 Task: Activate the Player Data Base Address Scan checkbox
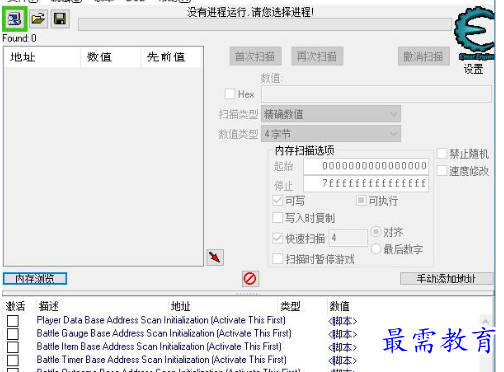(13, 321)
